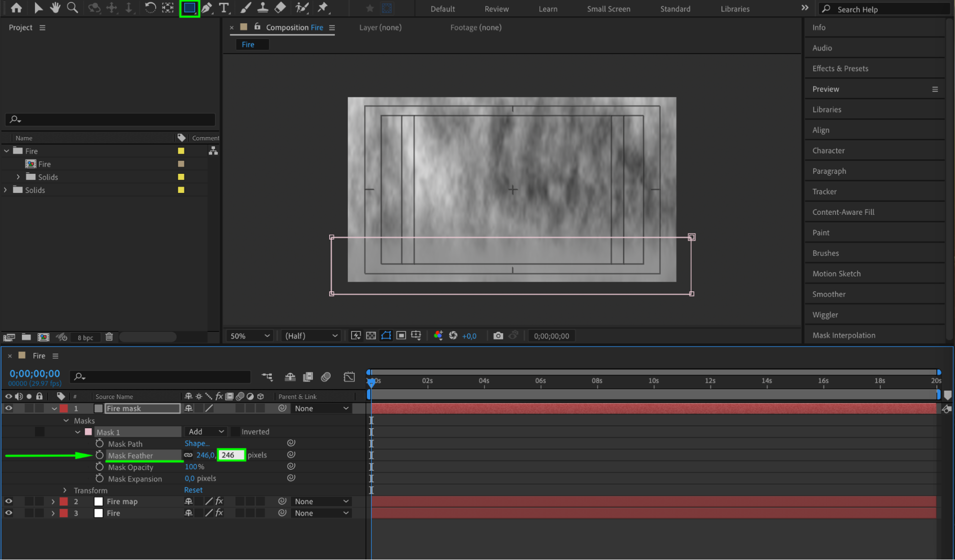This screenshot has height=560, width=955.
Task: Click the pink Mask 1 color swatch
Action: (x=88, y=432)
